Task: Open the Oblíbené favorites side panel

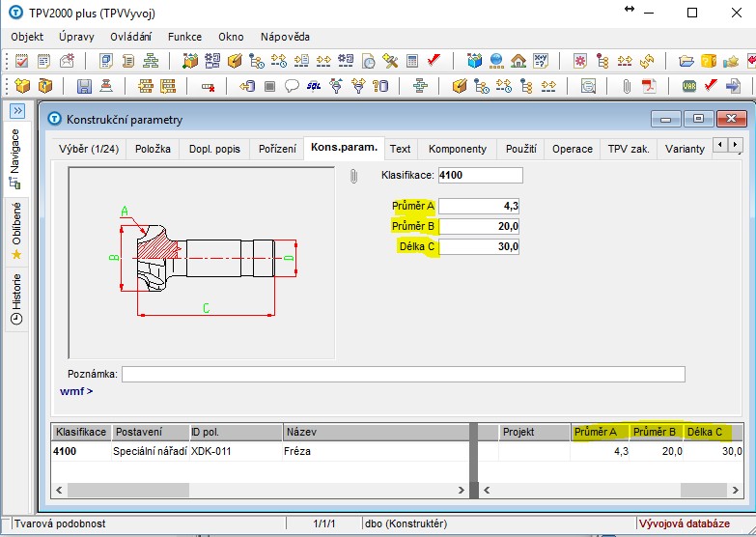Action: click(x=16, y=231)
